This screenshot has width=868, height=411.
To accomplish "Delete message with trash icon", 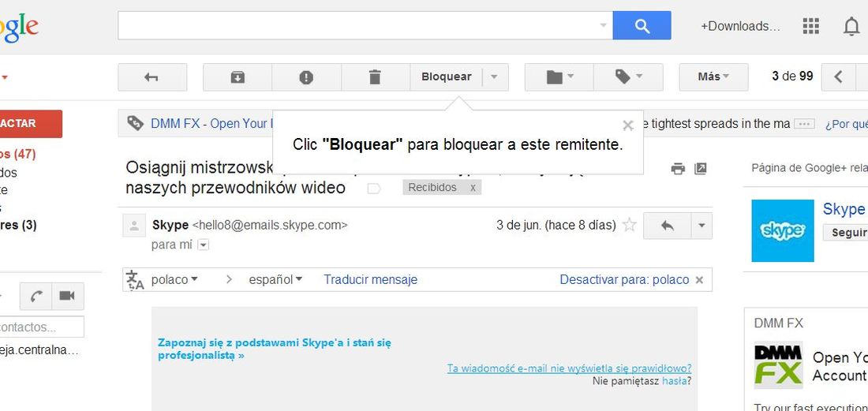I will pos(376,77).
